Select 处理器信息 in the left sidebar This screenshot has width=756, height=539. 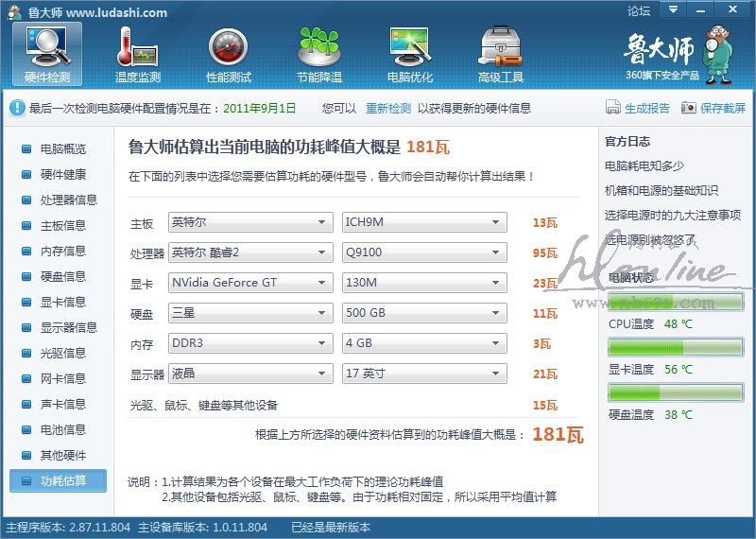(x=68, y=200)
